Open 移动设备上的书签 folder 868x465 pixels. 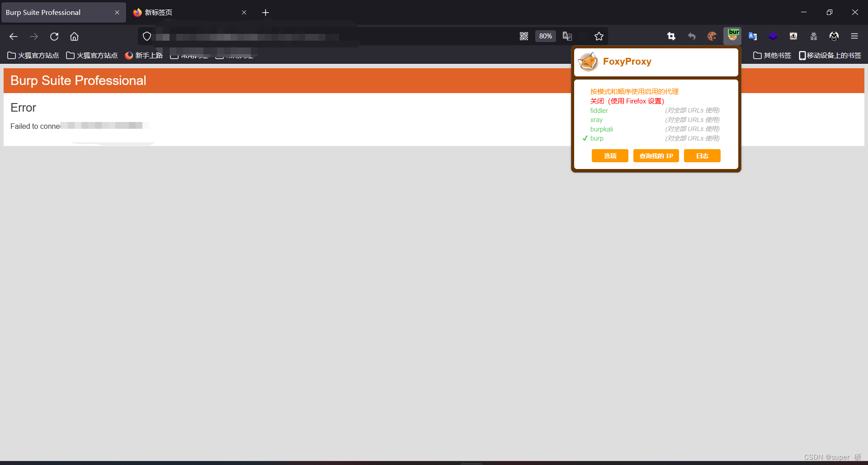coord(830,56)
